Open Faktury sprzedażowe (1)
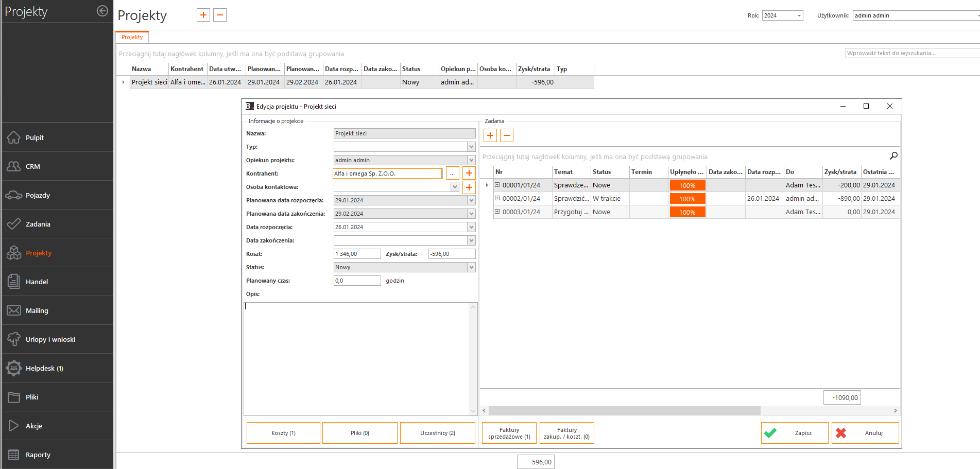This screenshot has width=980, height=469. point(509,433)
